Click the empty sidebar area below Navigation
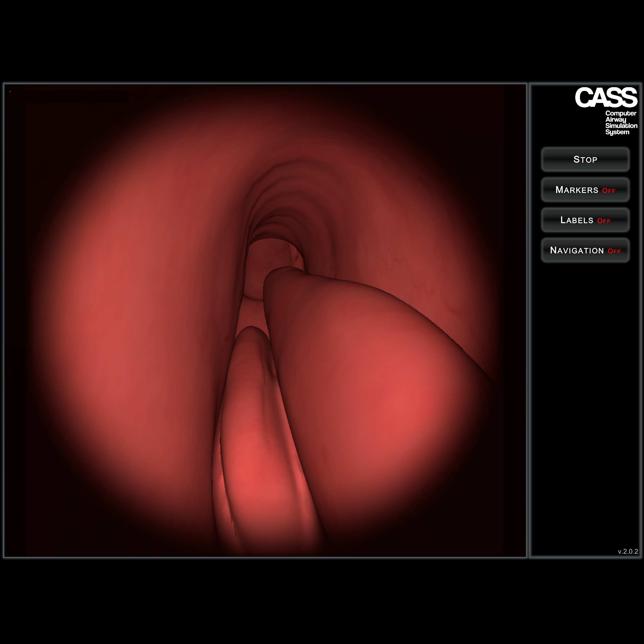644x644 pixels. click(585, 400)
